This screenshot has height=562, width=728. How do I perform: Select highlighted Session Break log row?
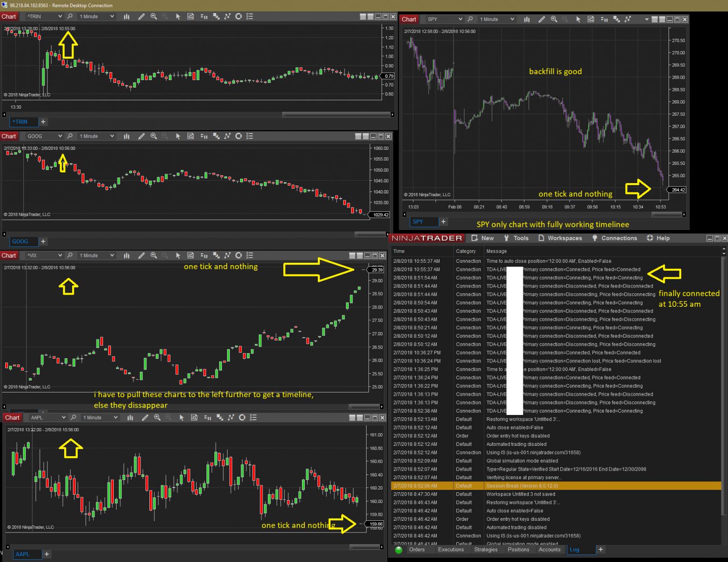point(556,486)
